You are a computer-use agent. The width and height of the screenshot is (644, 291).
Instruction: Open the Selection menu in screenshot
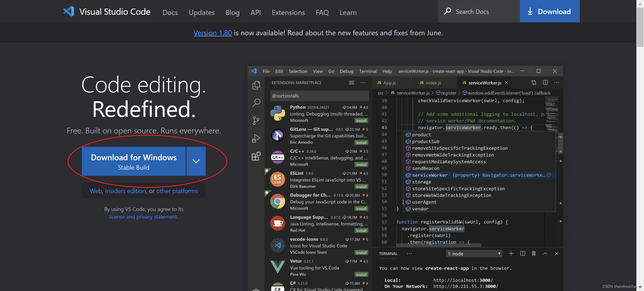(298, 71)
